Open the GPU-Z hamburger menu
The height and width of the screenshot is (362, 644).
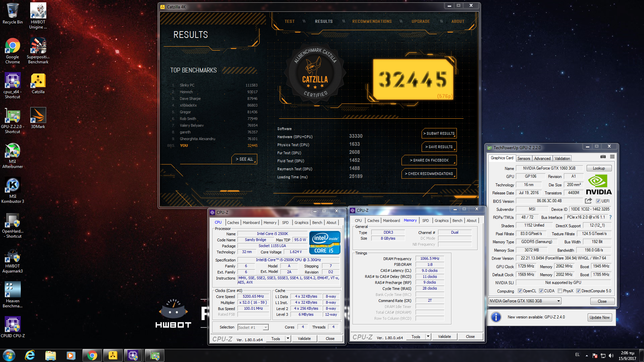(612, 157)
